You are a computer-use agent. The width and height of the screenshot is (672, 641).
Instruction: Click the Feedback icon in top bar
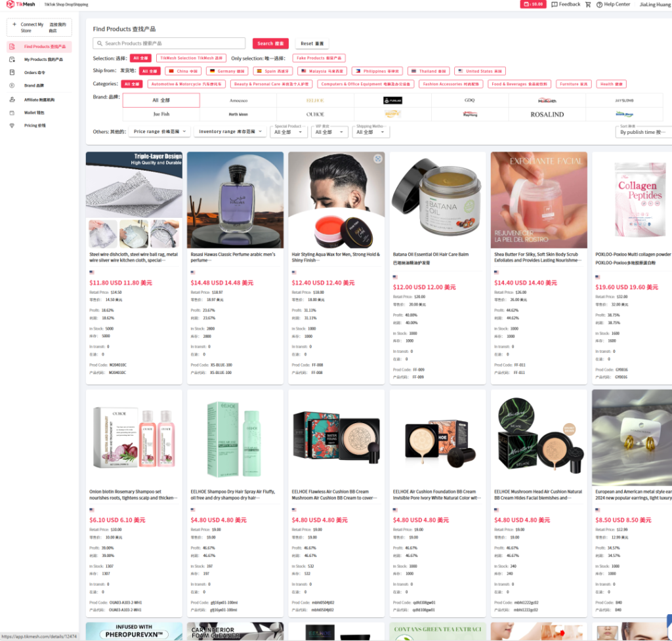point(554,5)
